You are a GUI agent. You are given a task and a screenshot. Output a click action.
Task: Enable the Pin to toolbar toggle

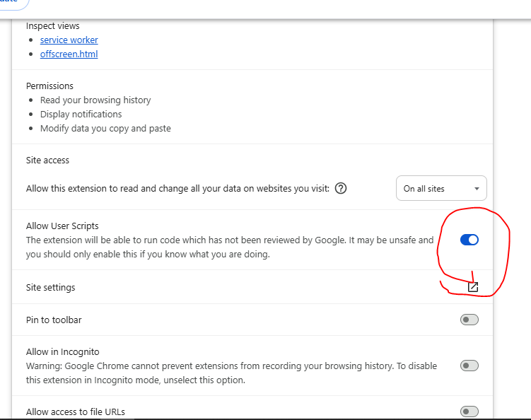469,320
